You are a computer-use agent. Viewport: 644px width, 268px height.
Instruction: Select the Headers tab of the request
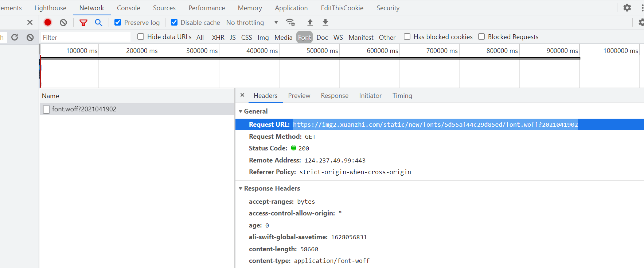click(x=266, y=96)
